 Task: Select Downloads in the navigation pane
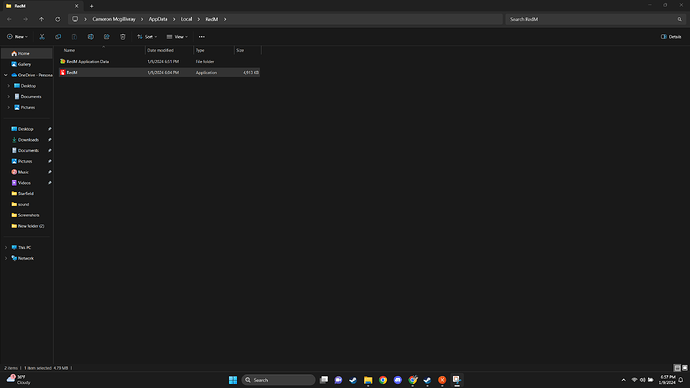tap(28, 140)
